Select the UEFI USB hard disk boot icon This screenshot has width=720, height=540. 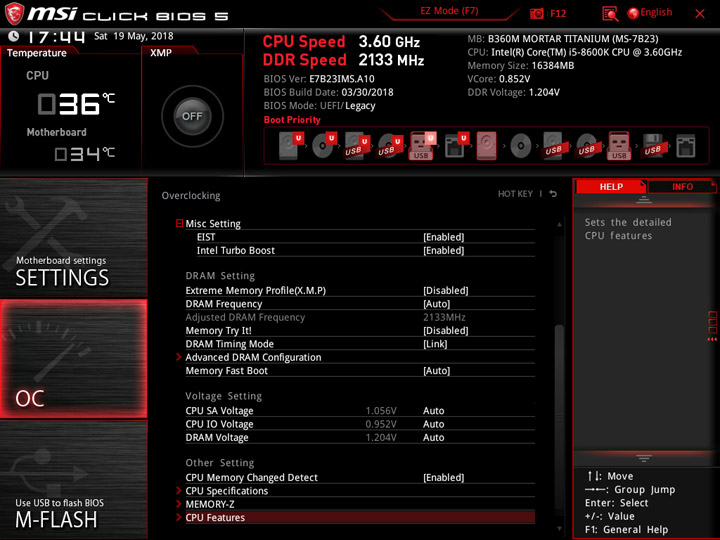(x=357, y=146)
